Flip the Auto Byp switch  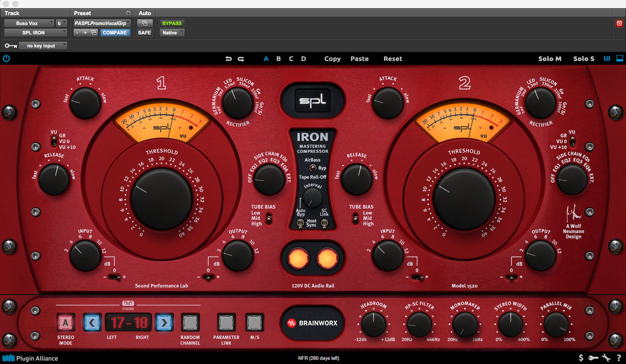pyautogui.click(x=301, y=224)
